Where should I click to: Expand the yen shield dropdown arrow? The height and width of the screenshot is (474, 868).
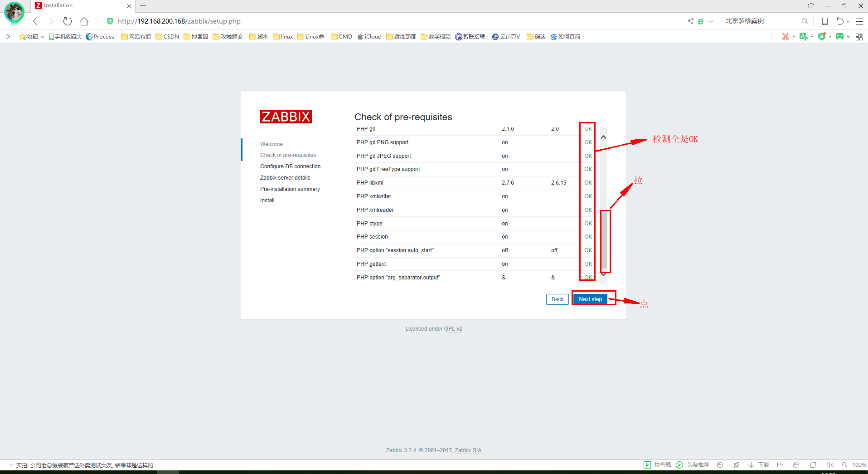click(830, 37)
